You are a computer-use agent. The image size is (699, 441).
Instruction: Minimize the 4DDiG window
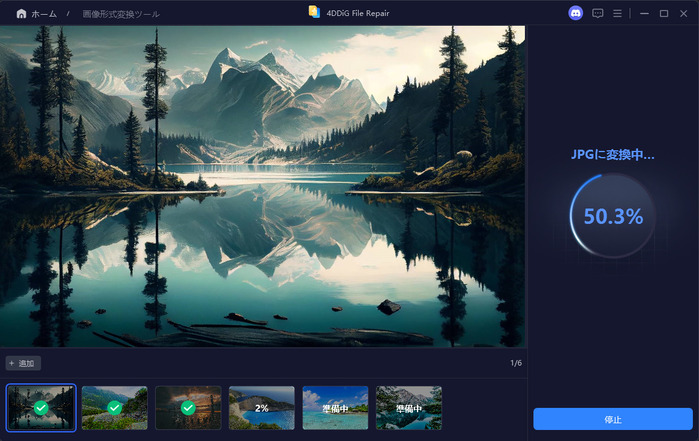click(x=644, y=13)
